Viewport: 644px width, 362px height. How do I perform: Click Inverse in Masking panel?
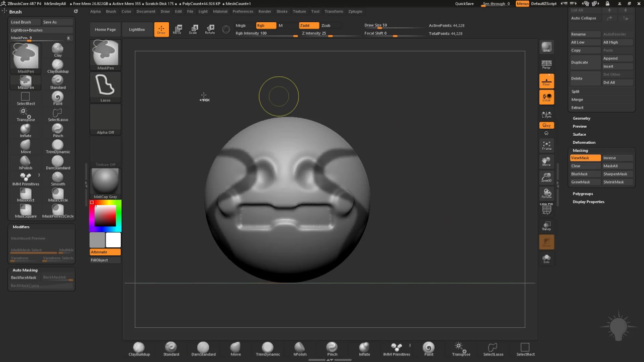[x=617, y=158]
